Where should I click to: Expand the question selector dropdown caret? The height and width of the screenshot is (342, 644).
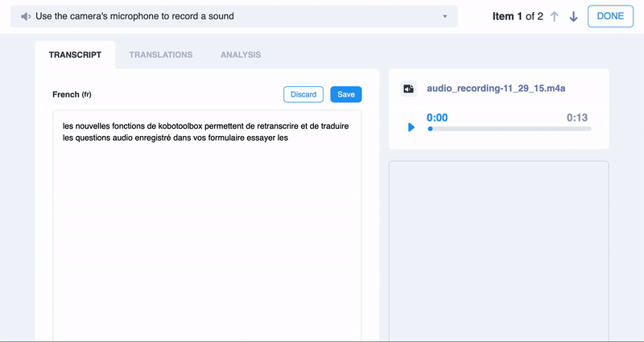[x=445, y=17]
